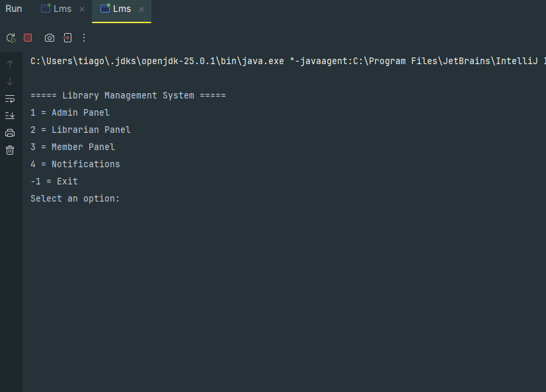This screenshot has height=392, width=546.
Task: Take a thread dump with camera icon
Action: (x=50, y=38)
